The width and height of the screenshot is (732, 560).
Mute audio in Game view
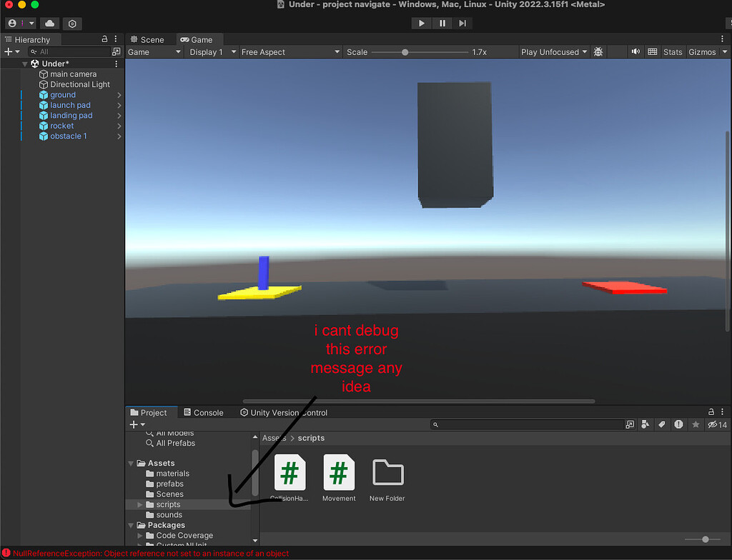(x=635, y=52)
